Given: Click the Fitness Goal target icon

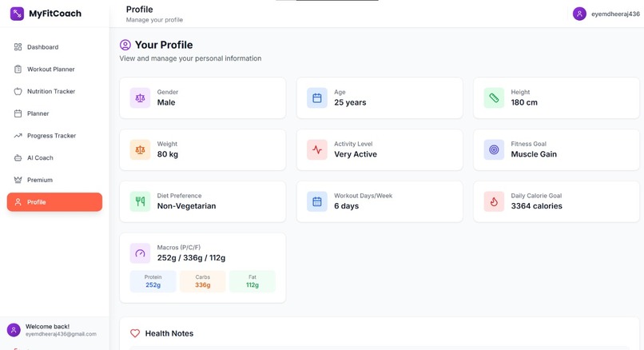Looking at the screenshot, I should coord(494,149).
